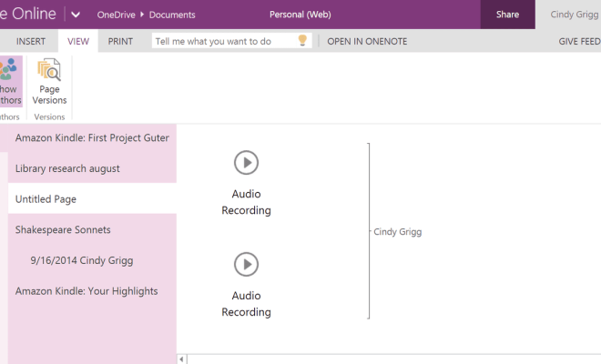Image resolution: width=601 pixels, height=364 pixels.
Task: Click OPEN IN ONENOTE
Action: coord(367,41)
